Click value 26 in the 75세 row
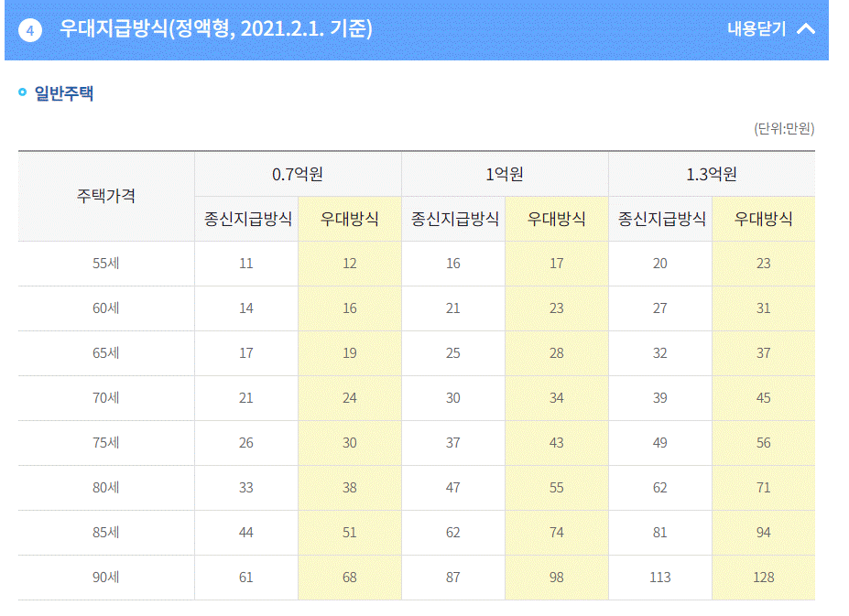This screenshot has width=849, height=616. (x=246, y=443)
